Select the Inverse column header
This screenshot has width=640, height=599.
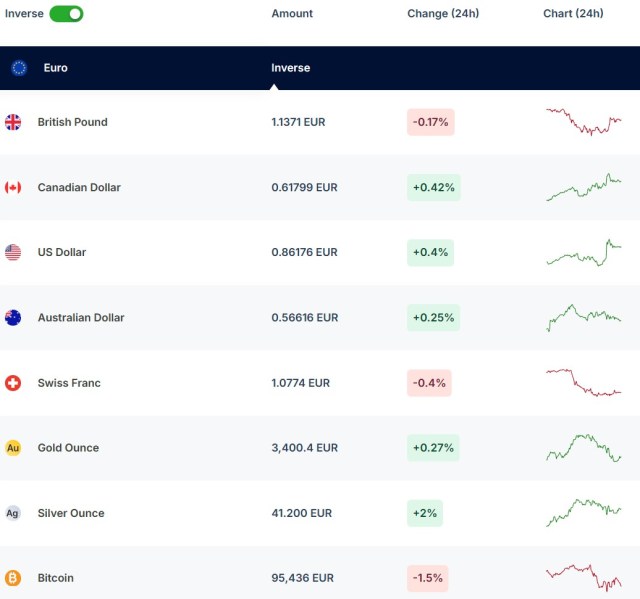point(290,68)
